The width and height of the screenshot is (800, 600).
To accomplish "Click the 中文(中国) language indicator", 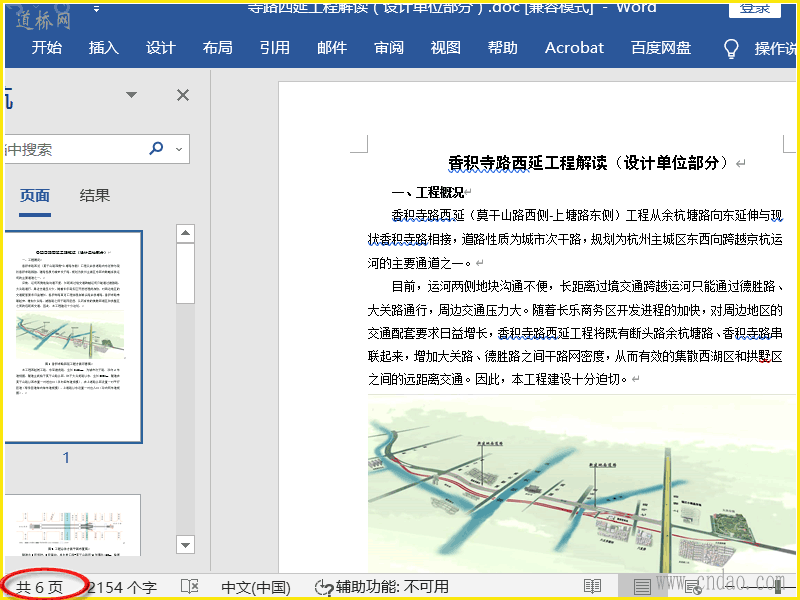I will point(256,587).
